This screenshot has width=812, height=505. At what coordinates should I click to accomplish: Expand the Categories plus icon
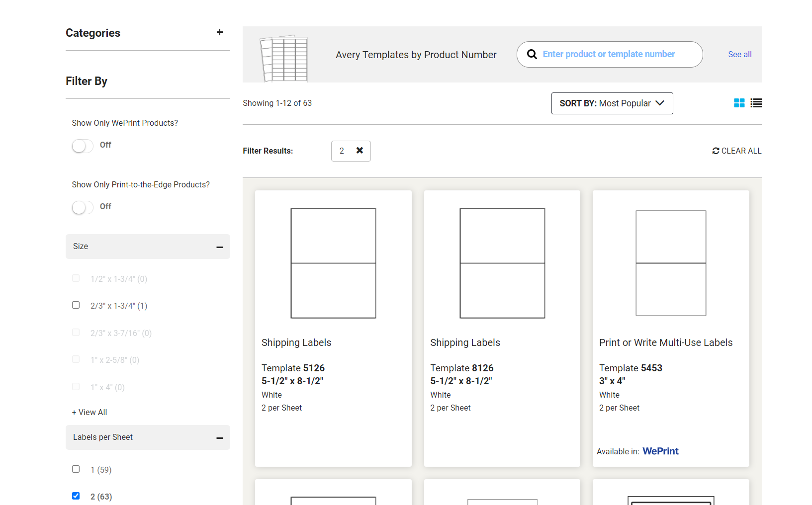click(x=220, y=32)
